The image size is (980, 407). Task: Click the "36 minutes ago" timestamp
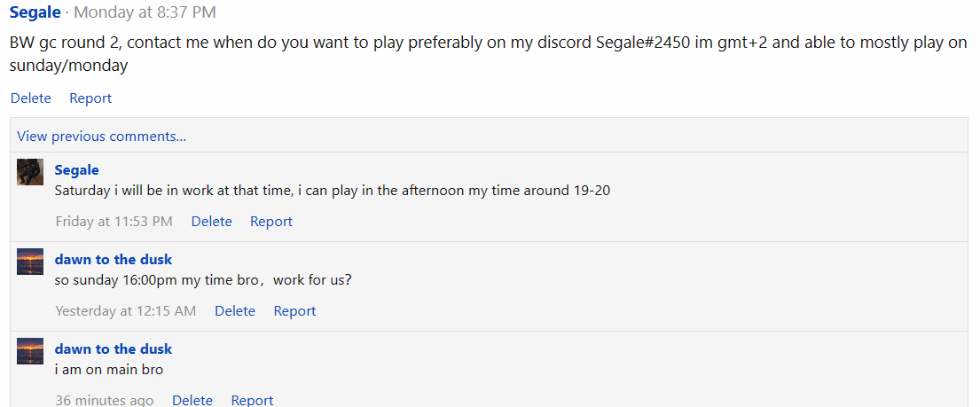104,400
